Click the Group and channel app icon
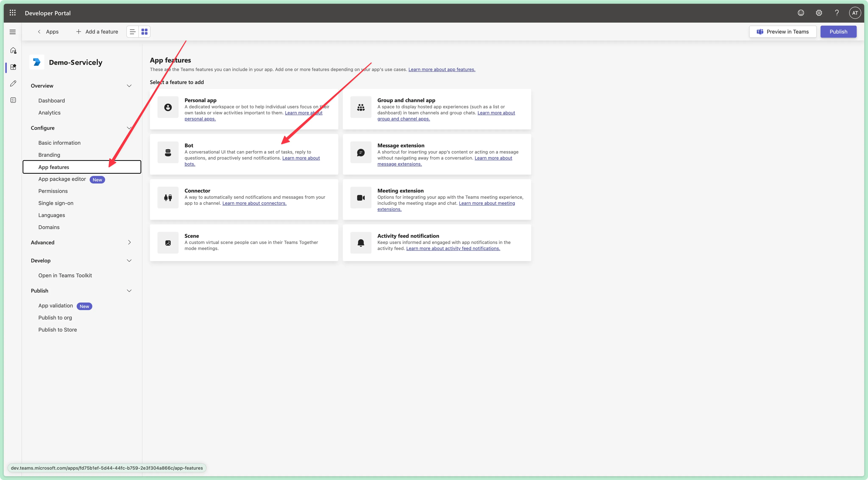868x480 pixels. 361,107
